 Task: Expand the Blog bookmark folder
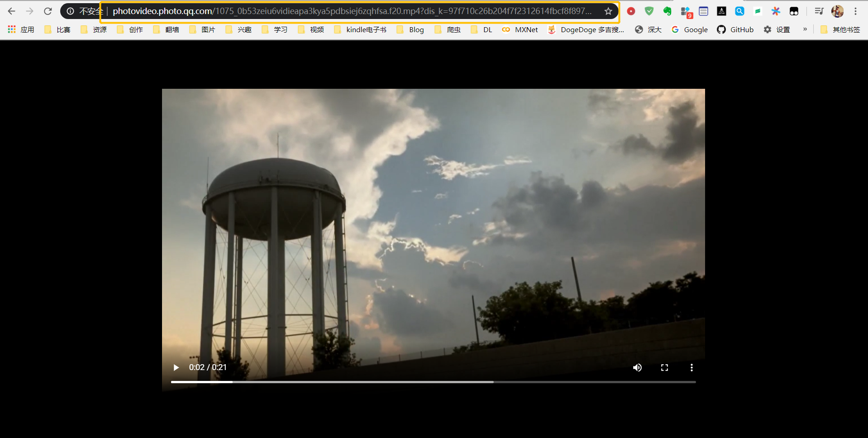(x=410, y=29)
